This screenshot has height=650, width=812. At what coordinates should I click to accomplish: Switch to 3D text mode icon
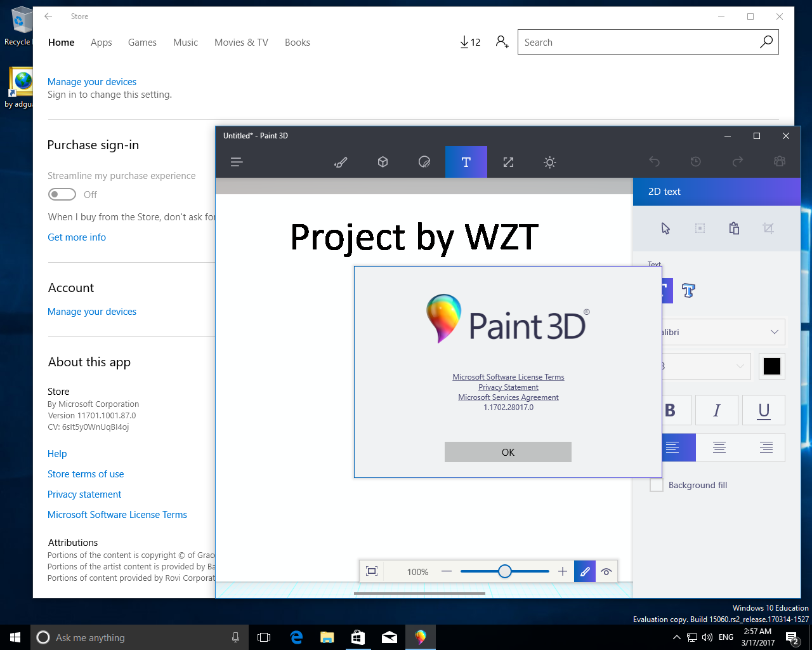tap(688, 291)
